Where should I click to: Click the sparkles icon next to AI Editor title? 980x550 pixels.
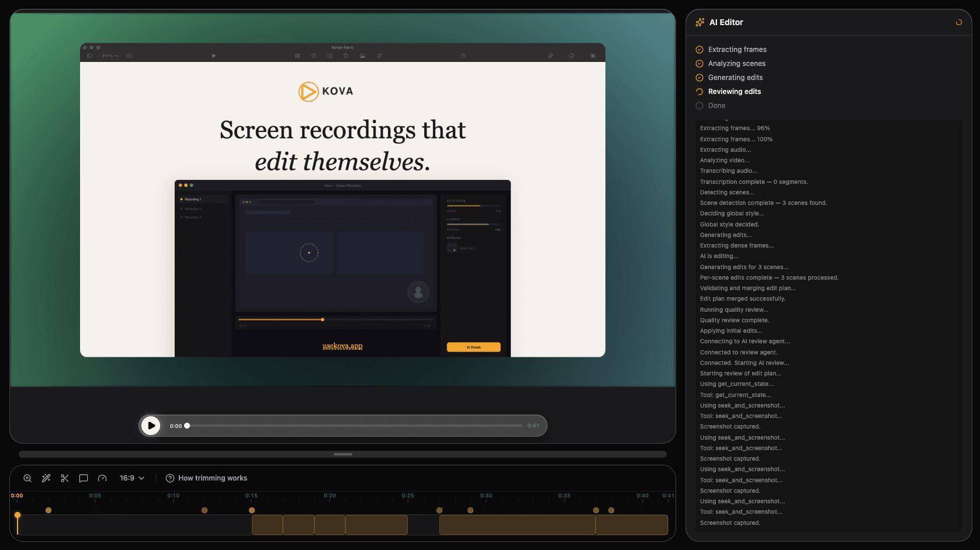tap(699, 22)
